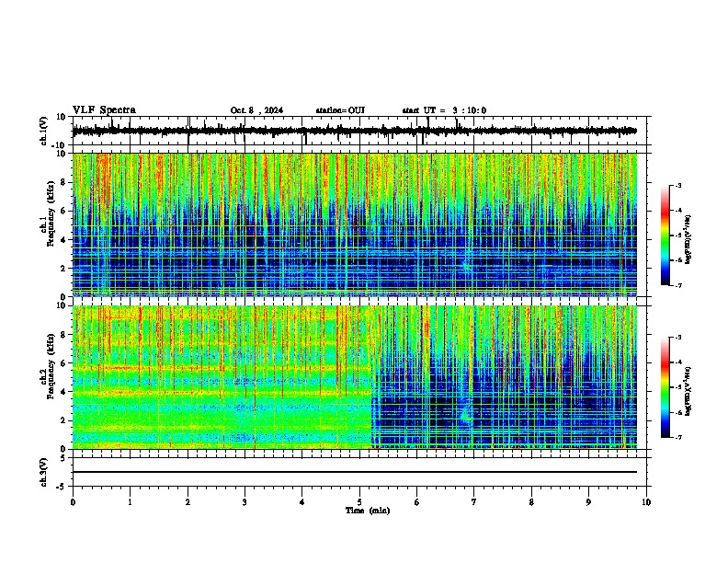Click the "station=OUI" header text
This screenshot has width=728, height=563.
(x=340, y=110)
